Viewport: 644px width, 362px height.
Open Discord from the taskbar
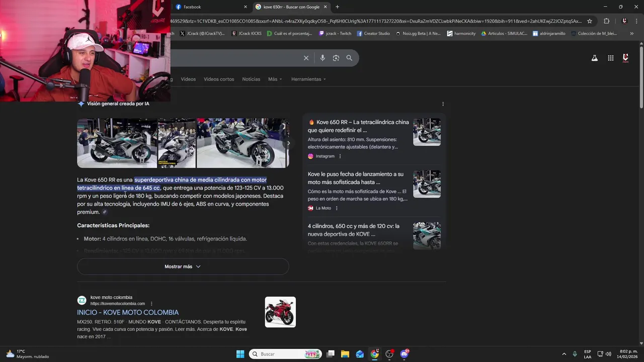[x=404, y=354]
